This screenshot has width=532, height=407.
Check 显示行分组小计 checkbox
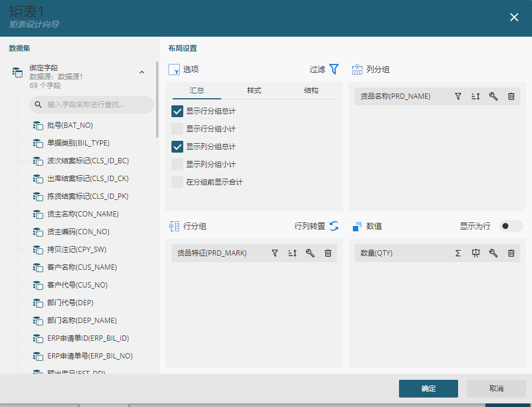[x=177, y=129]
